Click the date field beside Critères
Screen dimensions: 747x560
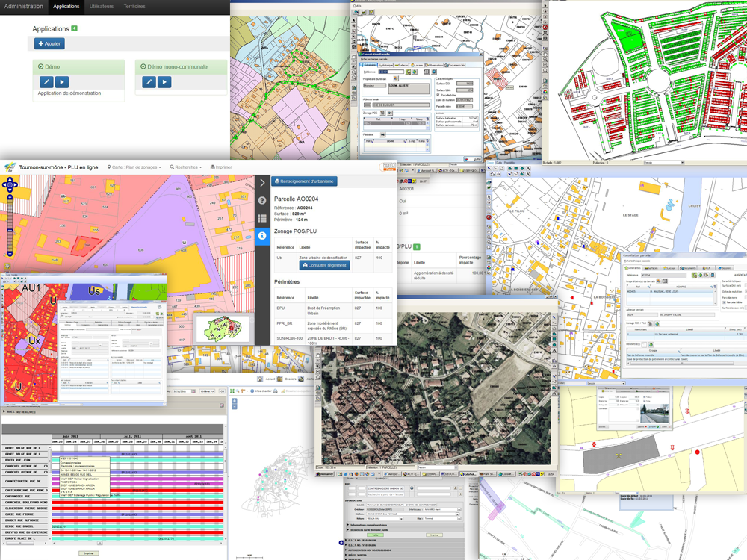coord(184,391)
